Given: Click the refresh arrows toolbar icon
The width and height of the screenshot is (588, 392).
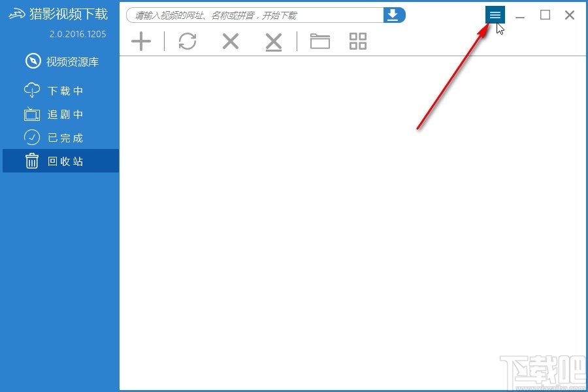Looking at the screenshot, I should coord(188,41).
